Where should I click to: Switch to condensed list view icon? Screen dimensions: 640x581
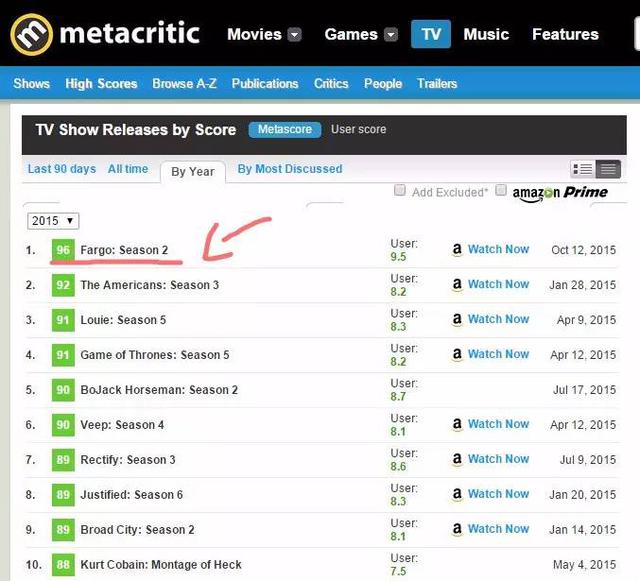tap(608, 169)
